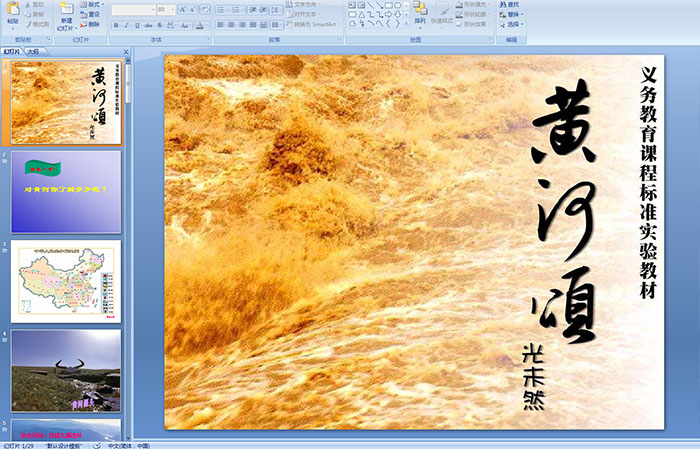700x449 pixels.
Task: Click Select (选择) button
Action: click(512, 24)
